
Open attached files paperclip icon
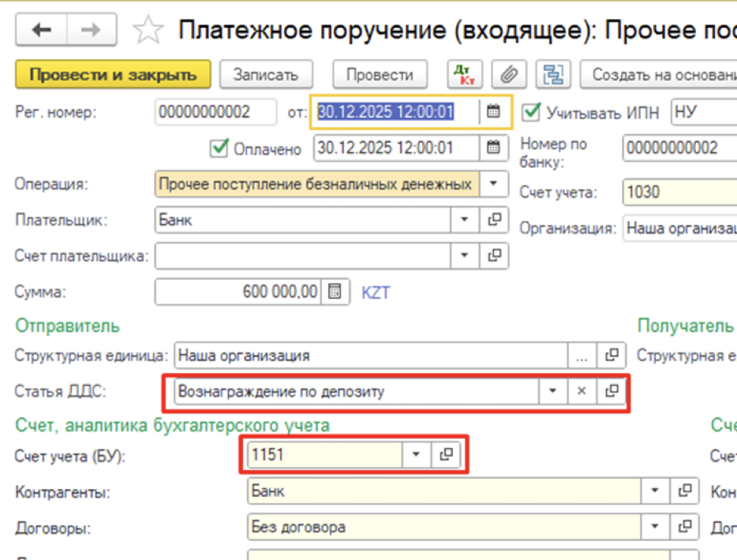click(509, 75)
